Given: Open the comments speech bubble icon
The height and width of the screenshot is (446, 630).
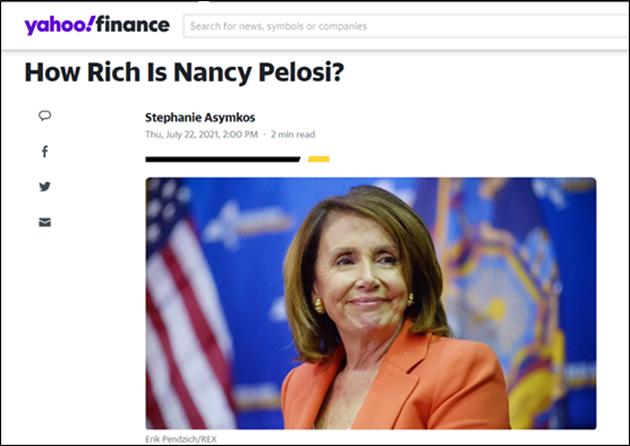Looking at the screenshot, I should [x=45, y=116].
